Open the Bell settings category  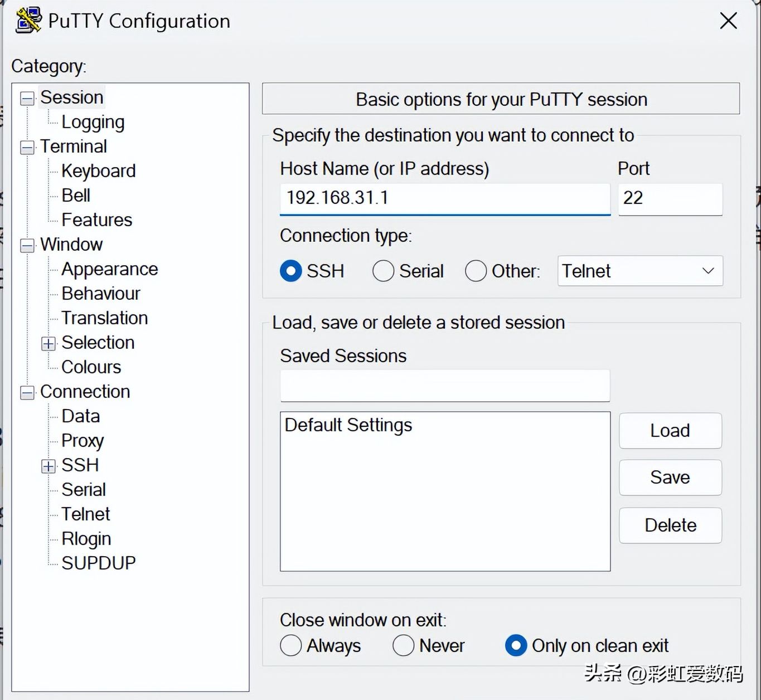coord(76,196)
